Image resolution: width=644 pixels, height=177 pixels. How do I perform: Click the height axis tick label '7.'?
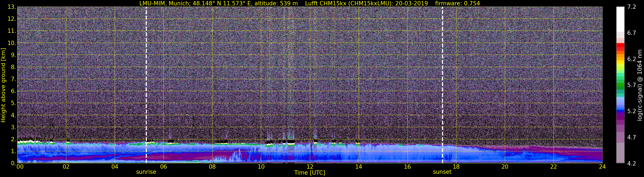(x=13, y=79)
